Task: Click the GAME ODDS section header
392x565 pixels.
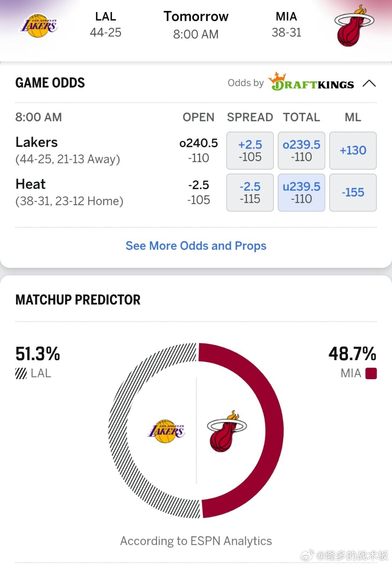Action: tap(49, 83)
